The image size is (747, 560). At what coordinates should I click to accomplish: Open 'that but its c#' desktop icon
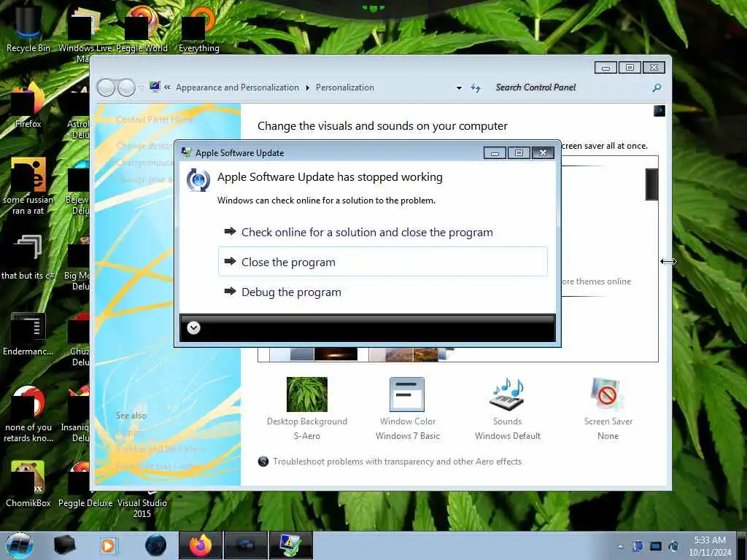pos(28,257)
